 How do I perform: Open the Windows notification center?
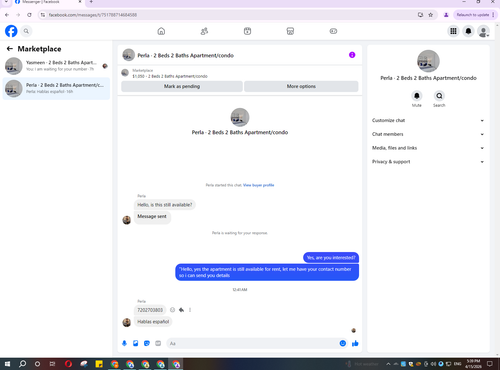pyautogui.click(x=490, y=364)
